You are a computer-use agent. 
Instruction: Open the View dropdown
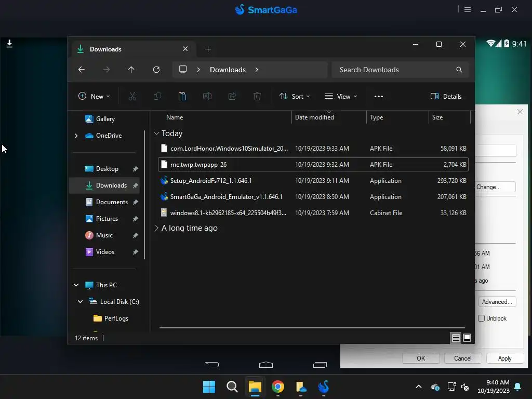[341, 96]
